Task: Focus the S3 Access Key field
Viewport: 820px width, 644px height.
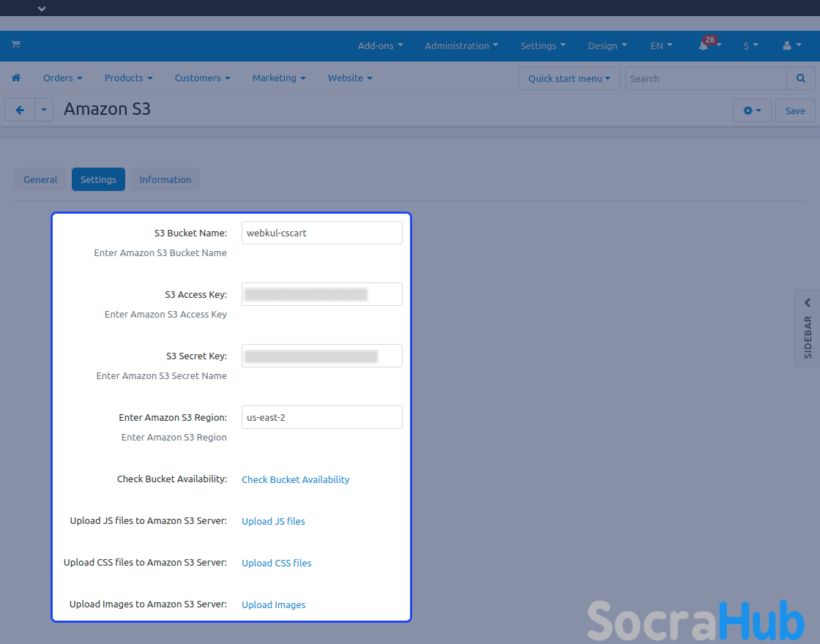Action: (x=321, y=294)
